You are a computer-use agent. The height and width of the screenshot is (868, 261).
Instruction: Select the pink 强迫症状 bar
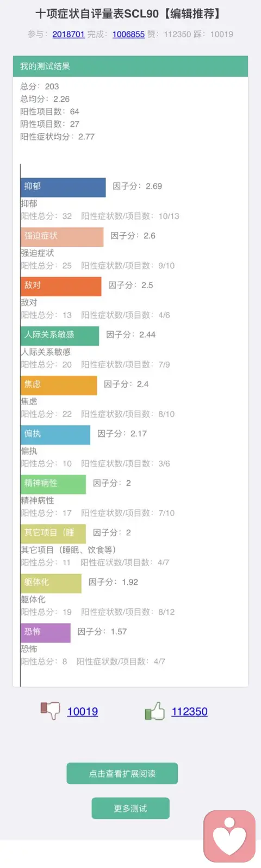62,237
